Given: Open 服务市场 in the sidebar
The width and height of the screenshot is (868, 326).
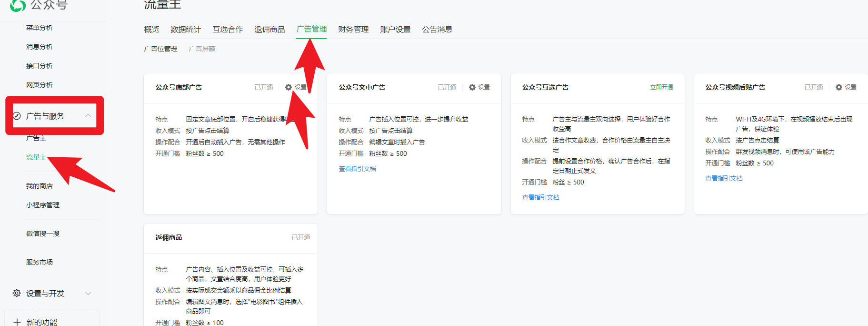Looking at the screenshot, I should coord(40,262).
